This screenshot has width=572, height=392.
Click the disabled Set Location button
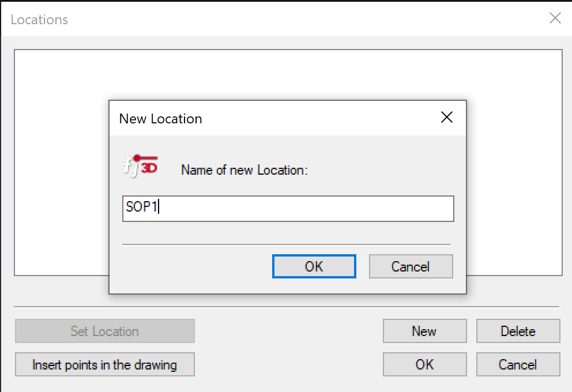[x=104, y=331]
